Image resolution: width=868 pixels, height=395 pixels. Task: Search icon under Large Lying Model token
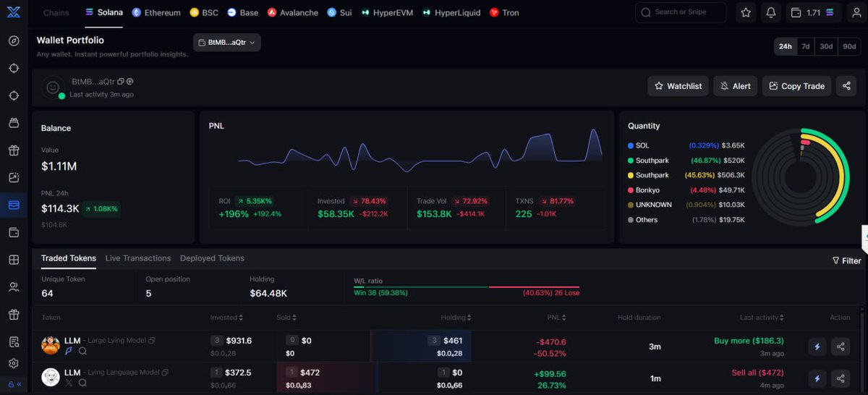tap(82, 351)
